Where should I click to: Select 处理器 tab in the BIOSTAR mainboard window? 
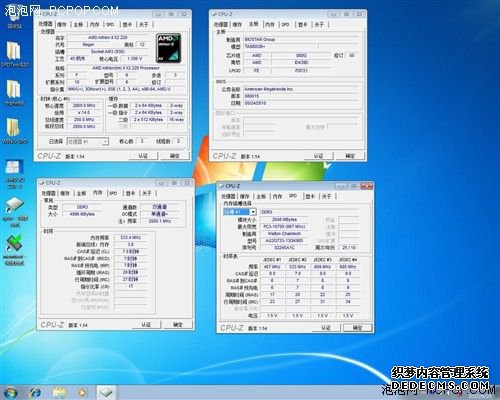coord(221,24)
